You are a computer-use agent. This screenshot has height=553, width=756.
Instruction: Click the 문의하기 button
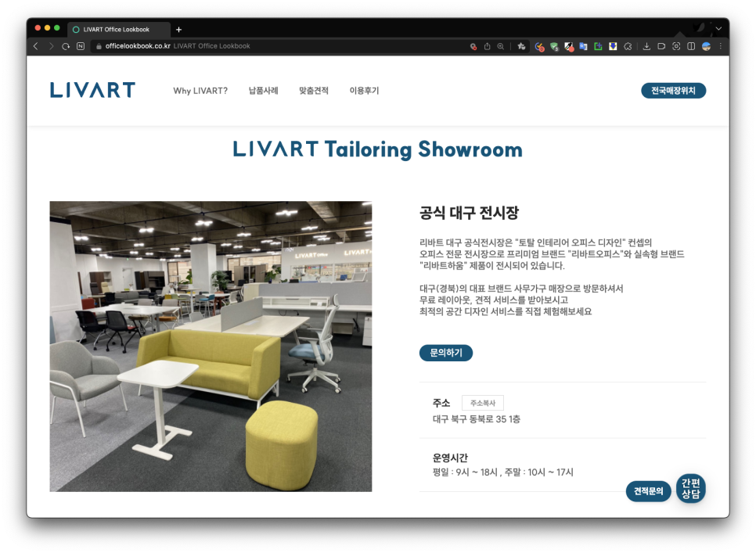(446, 353)
